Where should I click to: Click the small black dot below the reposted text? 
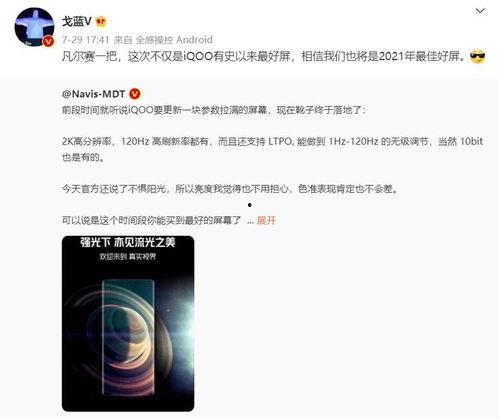pos(250,205)
